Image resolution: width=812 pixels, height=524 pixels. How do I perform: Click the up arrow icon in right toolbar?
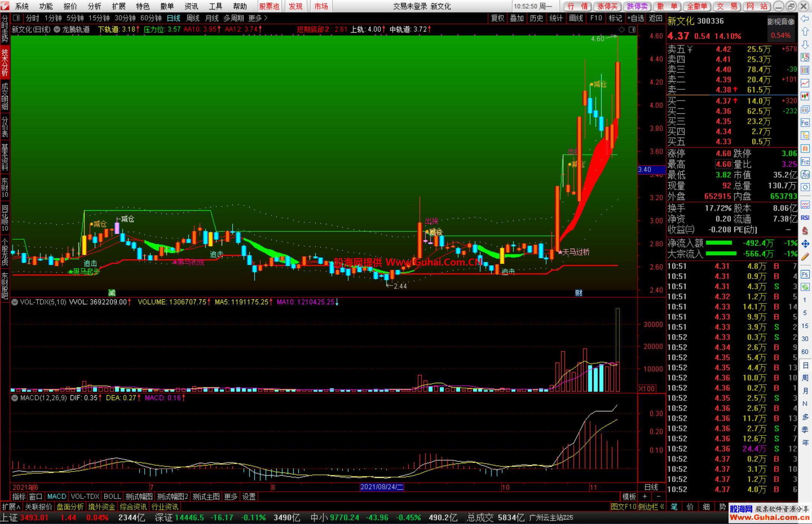click(x=805, y=32)
